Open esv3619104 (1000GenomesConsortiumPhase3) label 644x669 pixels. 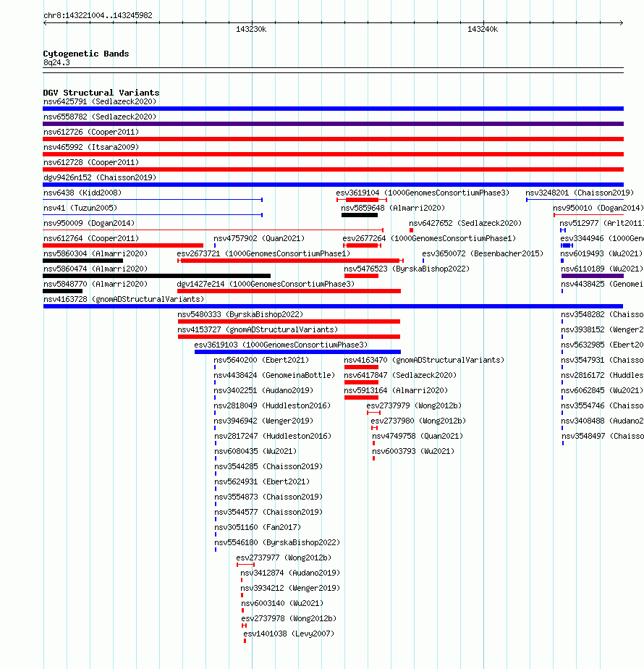tap(423, 193)
